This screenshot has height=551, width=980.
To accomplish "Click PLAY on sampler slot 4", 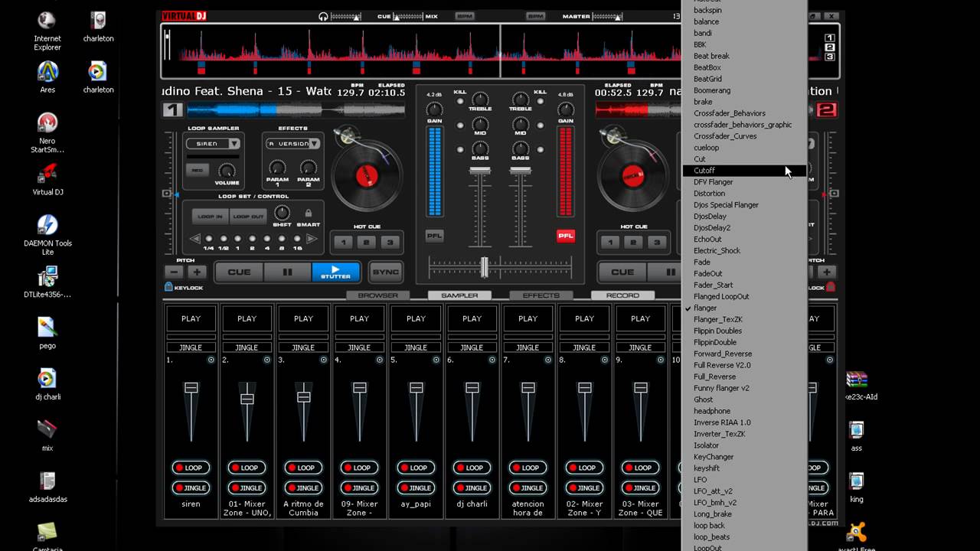I will [359, 318].
